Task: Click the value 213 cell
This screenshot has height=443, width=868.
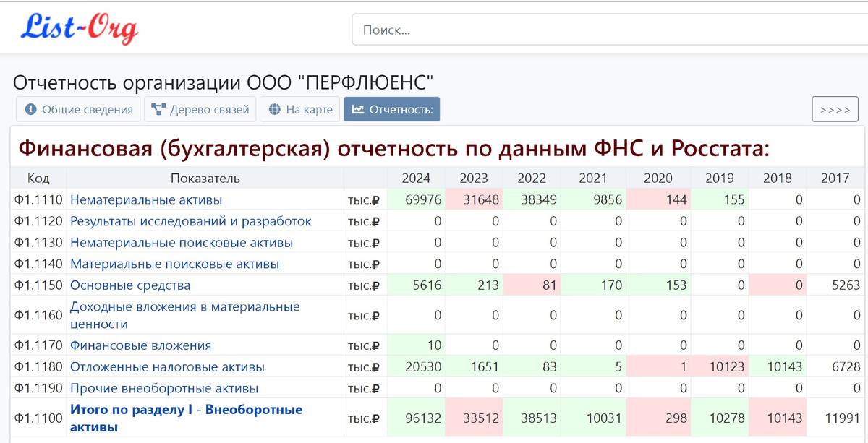Action: coord(474,285)
